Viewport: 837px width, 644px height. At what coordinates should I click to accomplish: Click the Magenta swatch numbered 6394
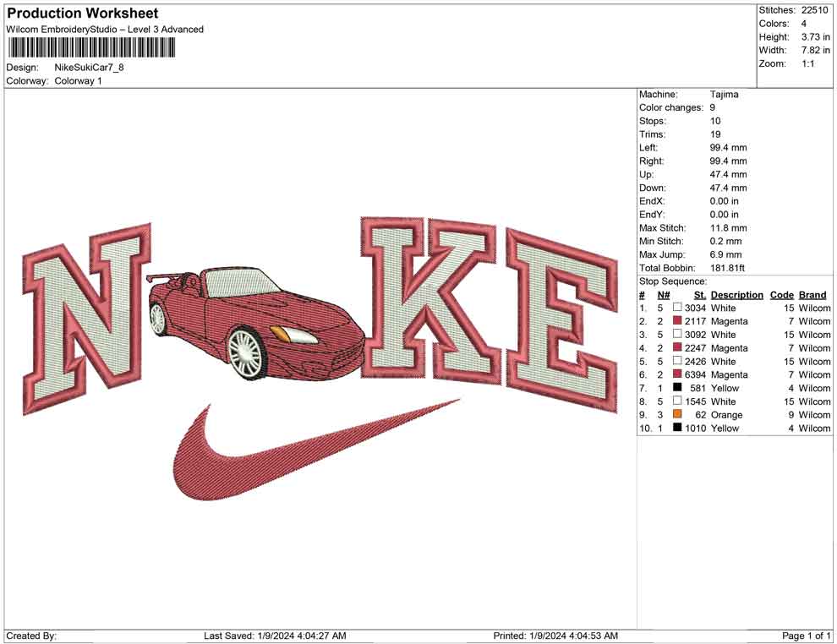[x=678, y=374]
